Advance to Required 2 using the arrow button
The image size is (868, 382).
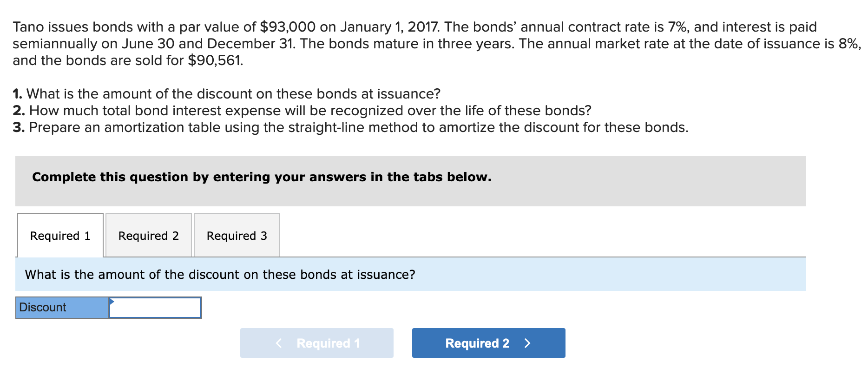click(x=487, y=343)
